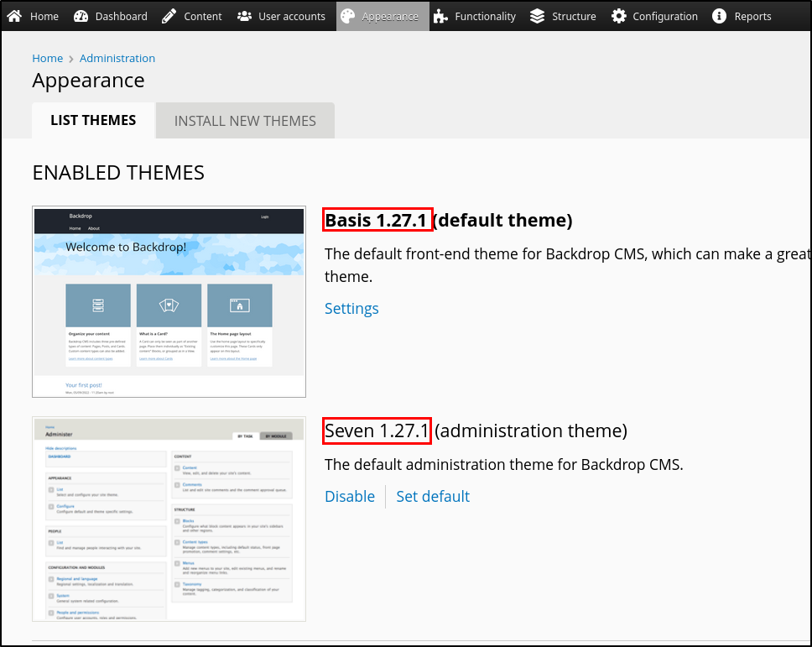Click the User accounts people icon

click(244, 16)
